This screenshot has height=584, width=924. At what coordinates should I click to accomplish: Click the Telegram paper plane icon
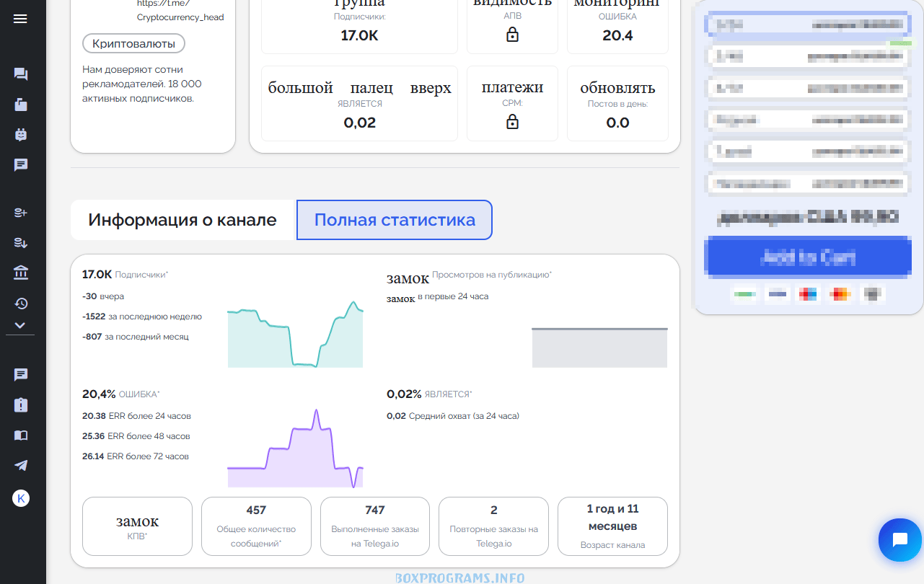21,465
